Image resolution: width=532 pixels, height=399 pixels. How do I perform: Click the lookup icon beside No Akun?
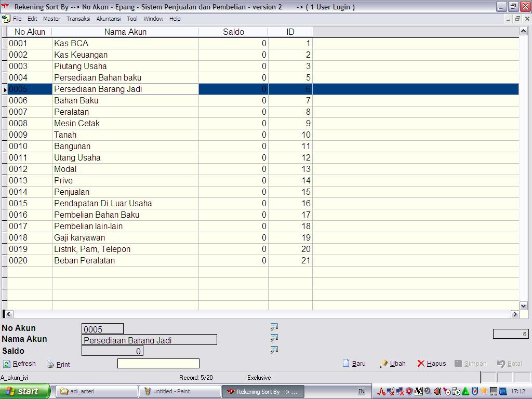click(274, 327)
